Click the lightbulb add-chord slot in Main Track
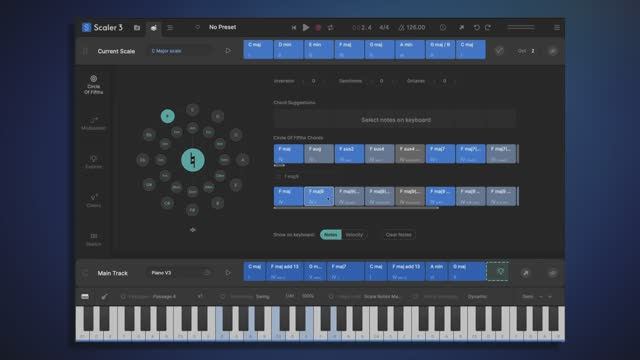The image size is (640, 360). [x=498, y=271]
